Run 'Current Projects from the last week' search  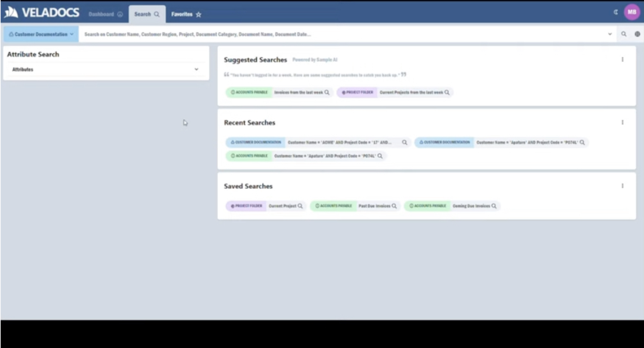(414, 92)
